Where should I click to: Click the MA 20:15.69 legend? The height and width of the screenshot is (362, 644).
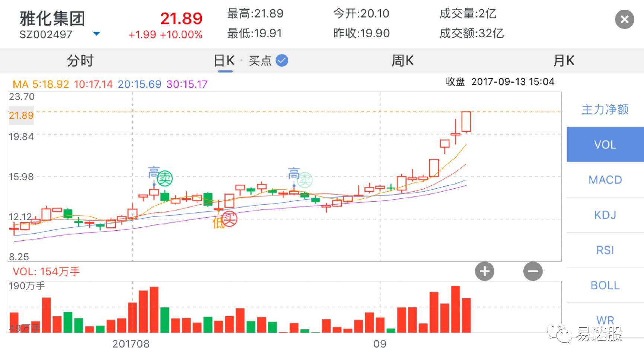[140, 84]
